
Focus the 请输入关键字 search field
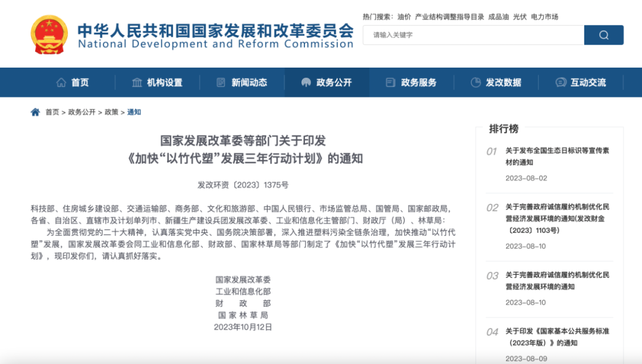[x=473, y=35]
